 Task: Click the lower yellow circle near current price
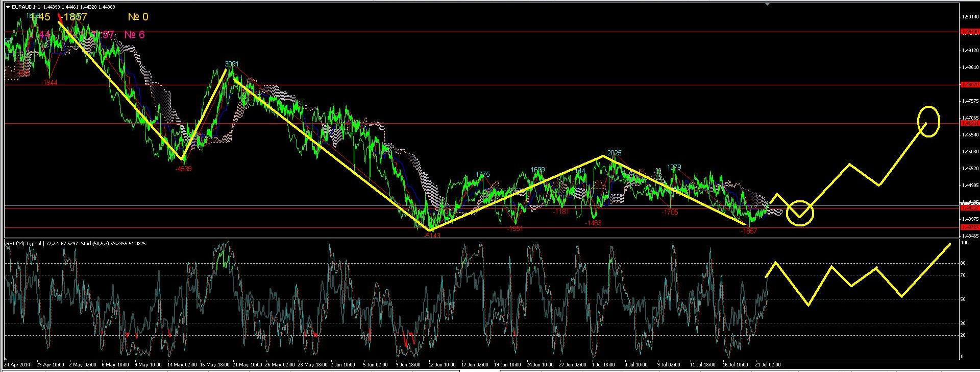pyautogui.click(x=799, y=213)
